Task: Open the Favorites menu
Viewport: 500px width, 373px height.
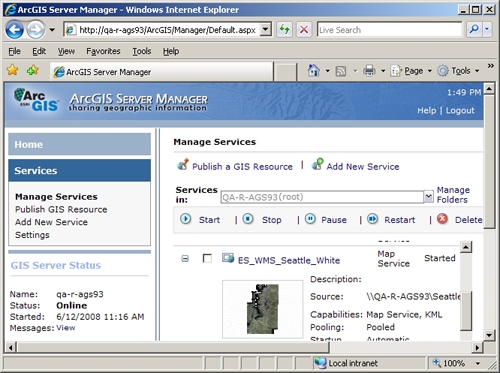Action: [x=103, y=51]
